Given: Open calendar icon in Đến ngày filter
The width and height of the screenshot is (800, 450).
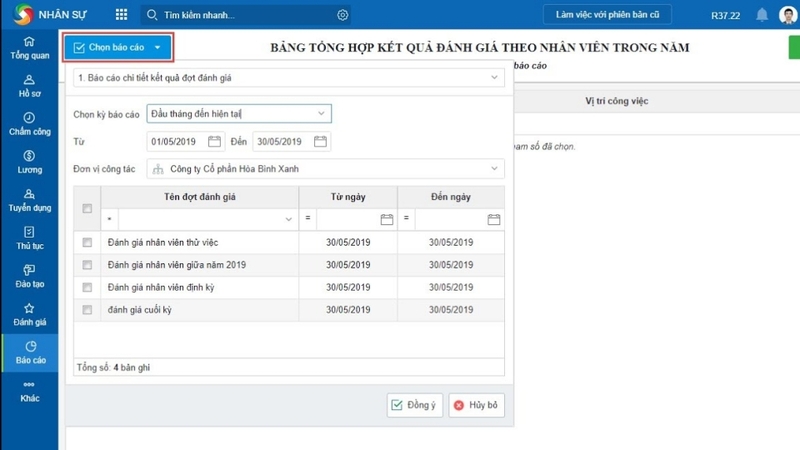Looking at the screenshot, I should tap(493, 219).
